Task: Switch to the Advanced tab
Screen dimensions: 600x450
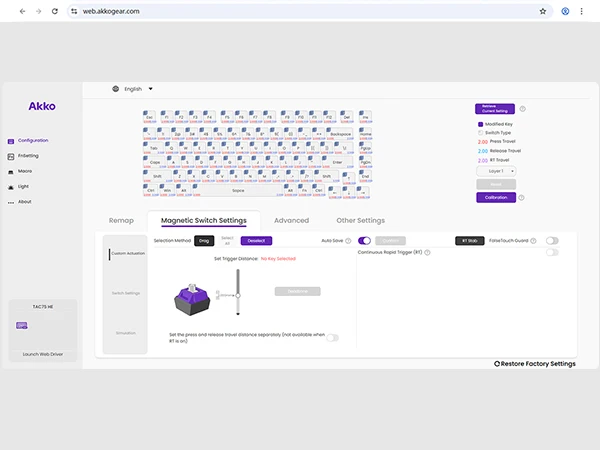Action: (292, 220)
